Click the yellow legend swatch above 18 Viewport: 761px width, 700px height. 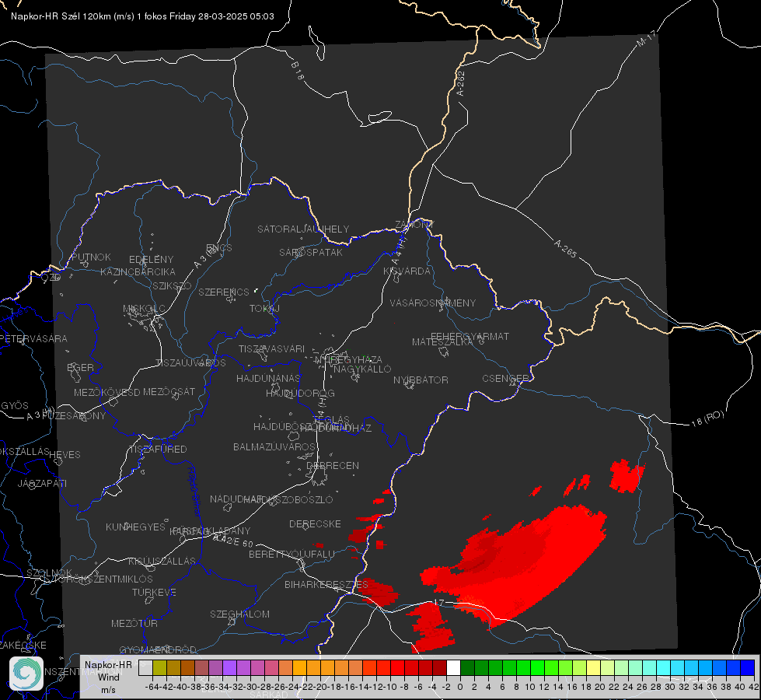593,668
